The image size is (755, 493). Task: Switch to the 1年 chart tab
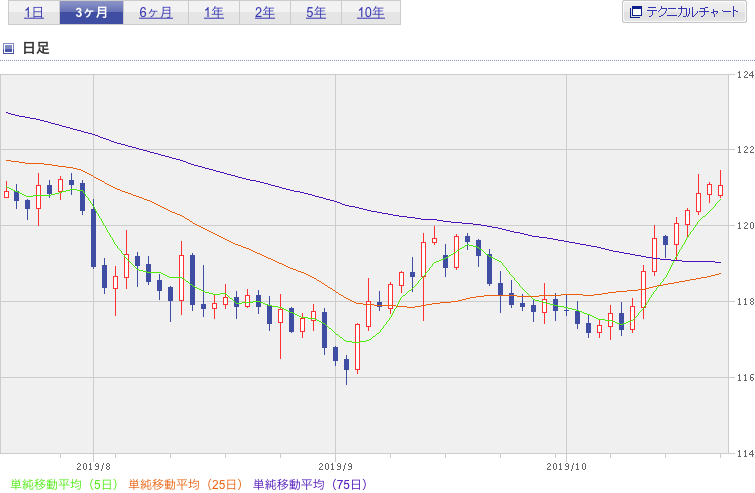coord(214,12)
